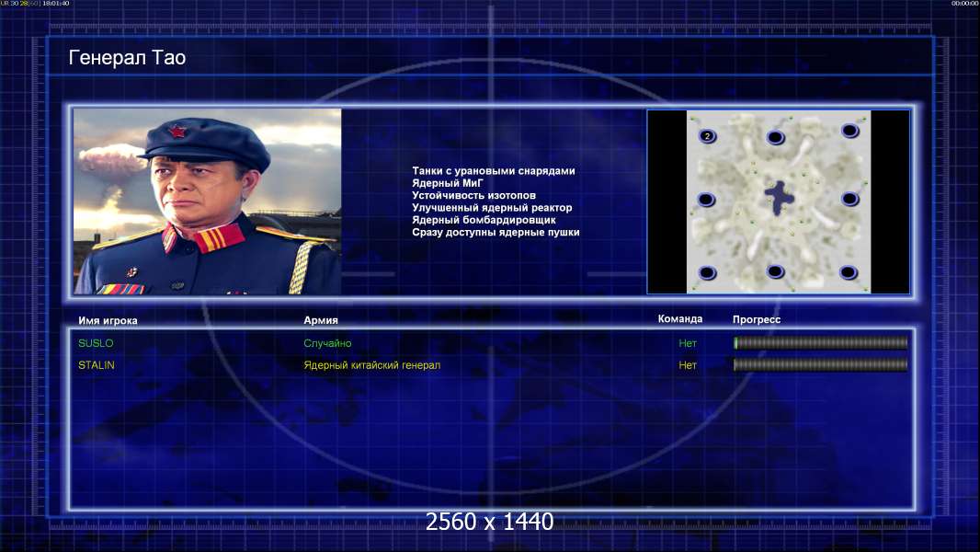Choose the south-east start marker on minimap

[849, 272]
